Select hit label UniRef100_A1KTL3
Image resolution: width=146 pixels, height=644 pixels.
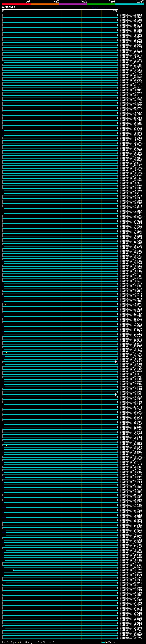131,158
